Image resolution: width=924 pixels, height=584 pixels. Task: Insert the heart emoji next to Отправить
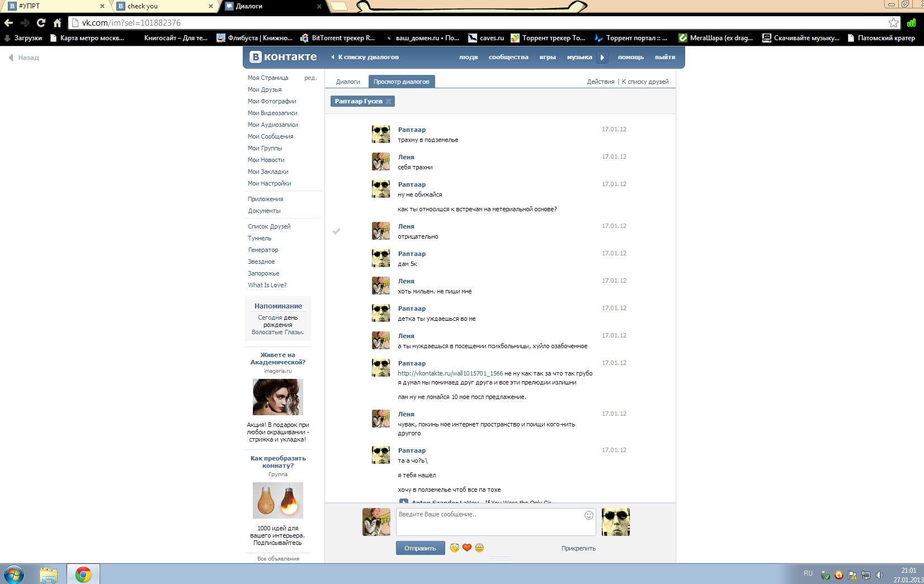pos(467,548)
